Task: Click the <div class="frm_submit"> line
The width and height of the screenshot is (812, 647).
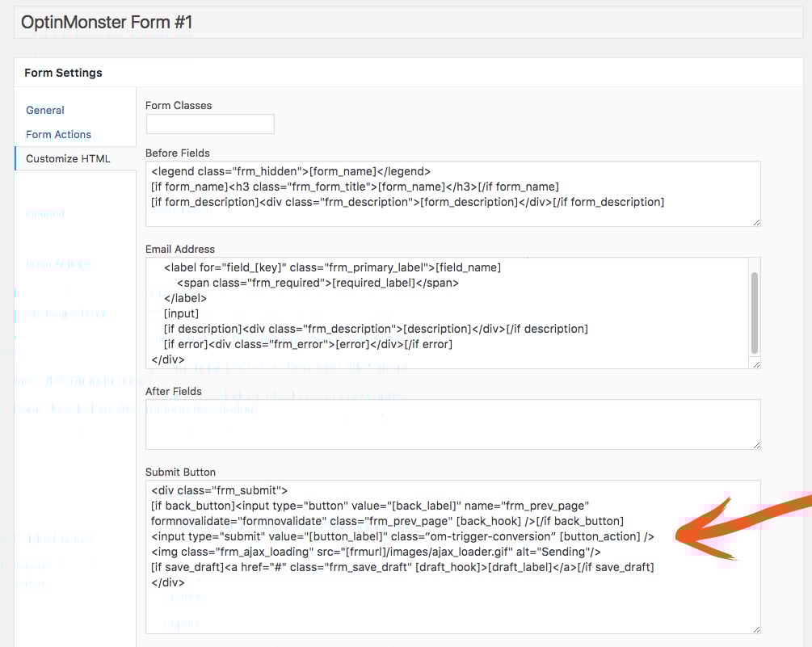Action: pos(220,490)
